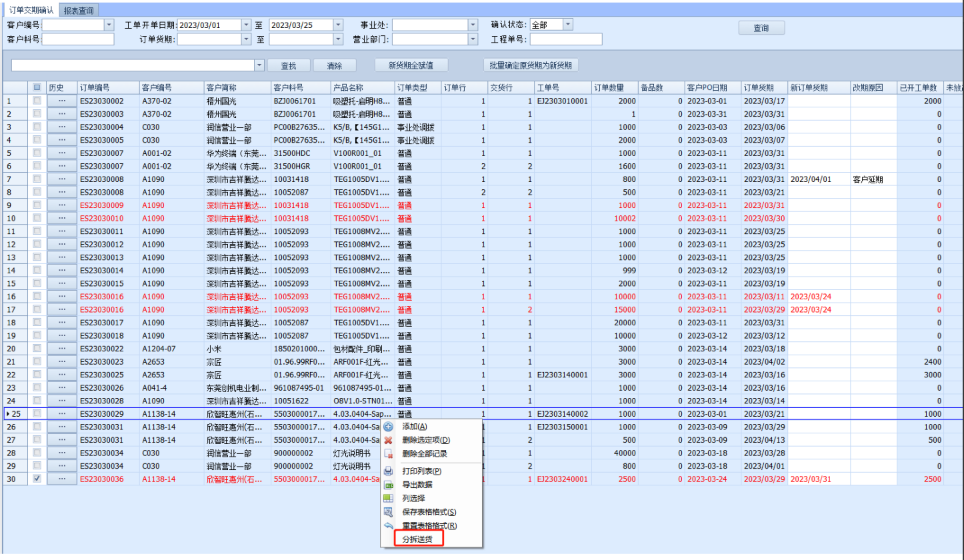
Task: Click the 新订单货期 column header
Action: click(x=819, y=88)
